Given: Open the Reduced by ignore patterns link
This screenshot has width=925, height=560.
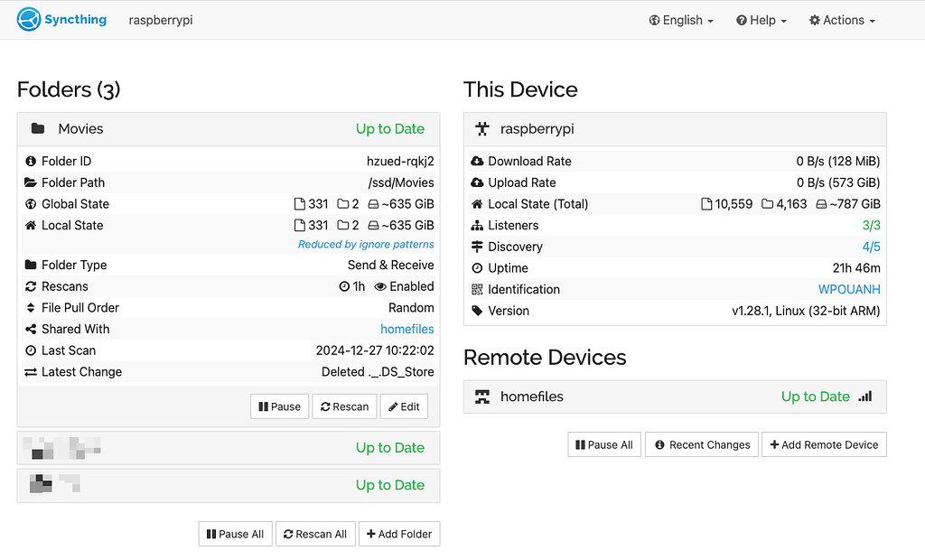Looking at the screenshot, I should (x=366, y=245).
